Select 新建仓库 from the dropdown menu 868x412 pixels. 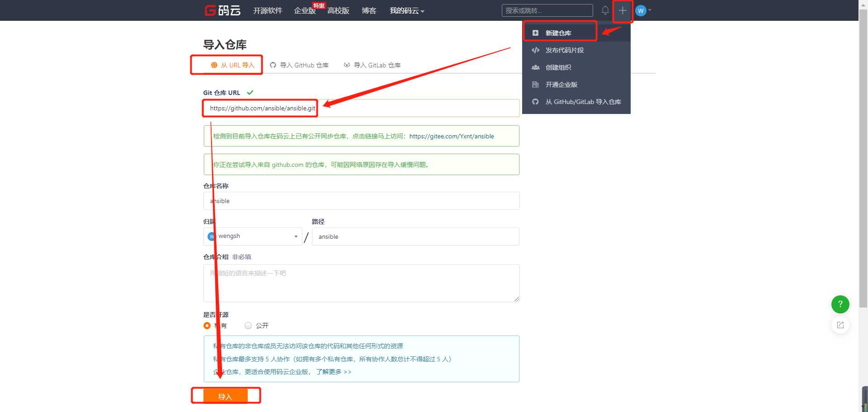(576, 33)
